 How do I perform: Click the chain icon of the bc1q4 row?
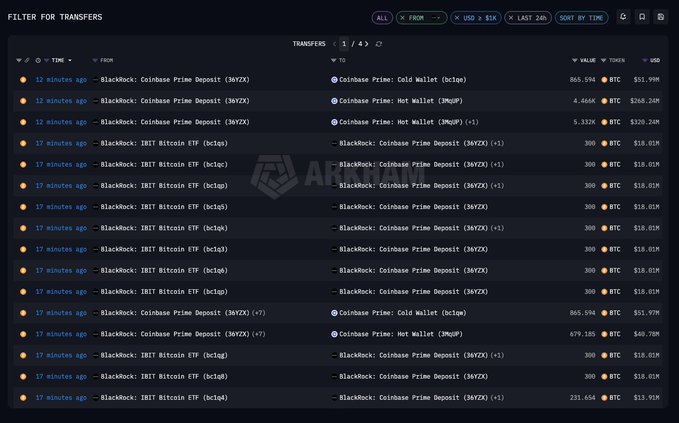[23, 397]
